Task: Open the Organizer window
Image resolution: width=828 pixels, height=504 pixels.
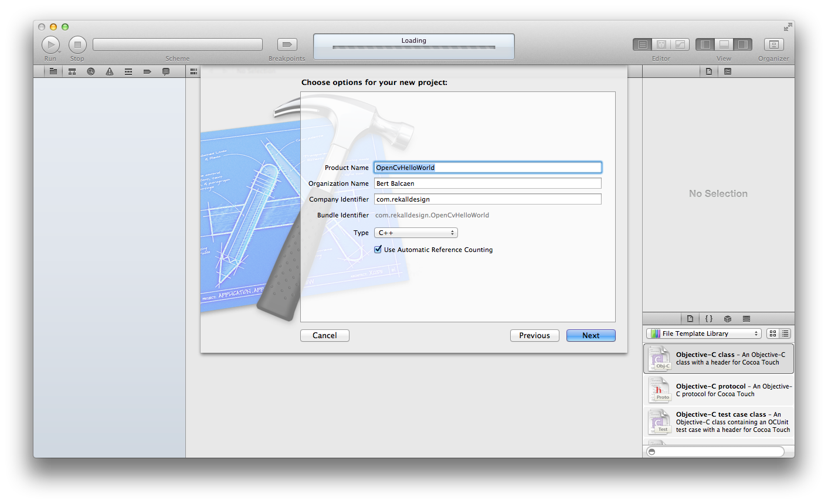Action: (x=773, y=45)
